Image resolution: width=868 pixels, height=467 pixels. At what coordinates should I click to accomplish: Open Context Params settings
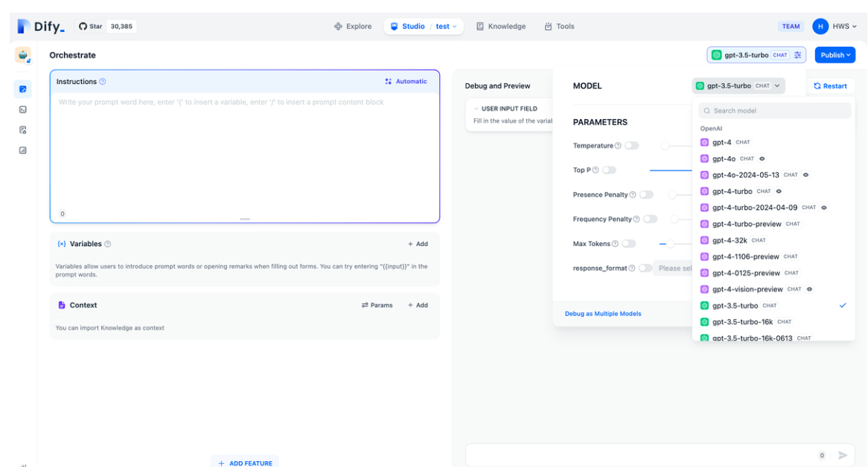point(377,305)
